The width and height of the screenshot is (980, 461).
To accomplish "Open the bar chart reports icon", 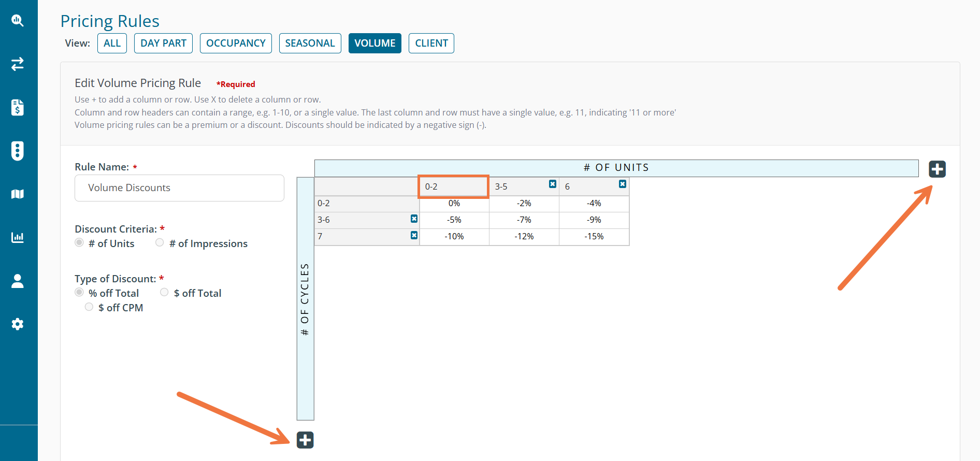I will coord(18,238).
